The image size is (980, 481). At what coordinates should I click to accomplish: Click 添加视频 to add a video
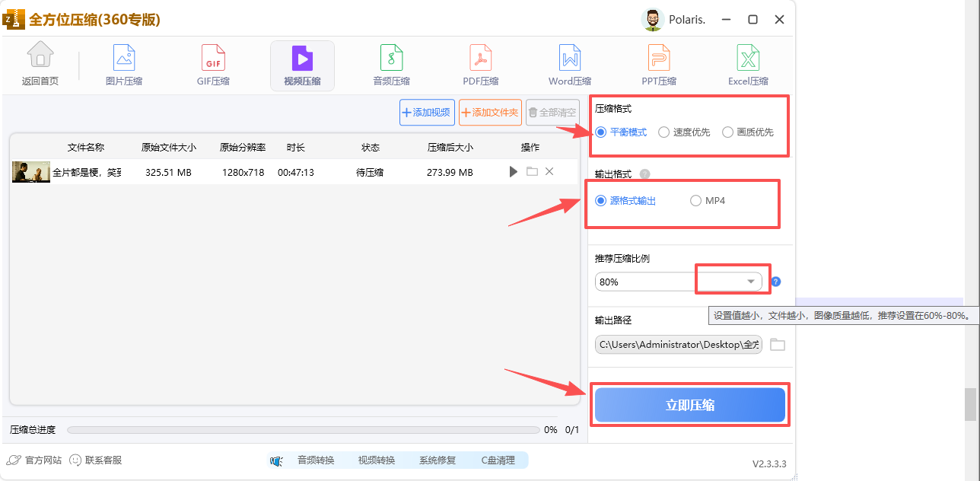tap(427, 112)
